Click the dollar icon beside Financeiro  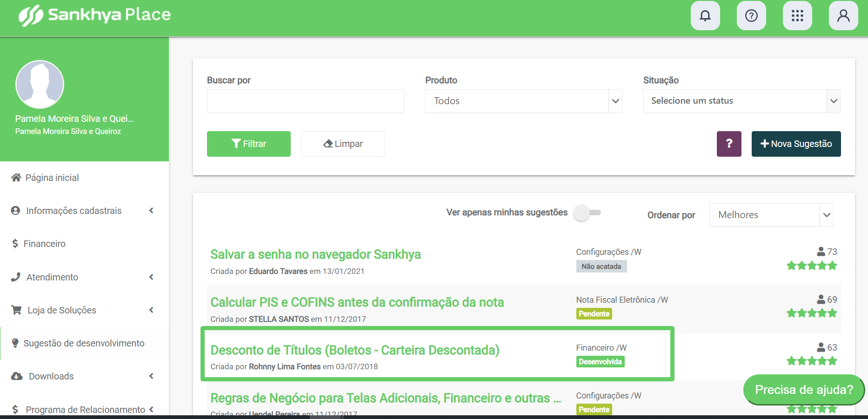tap(15, 244)
